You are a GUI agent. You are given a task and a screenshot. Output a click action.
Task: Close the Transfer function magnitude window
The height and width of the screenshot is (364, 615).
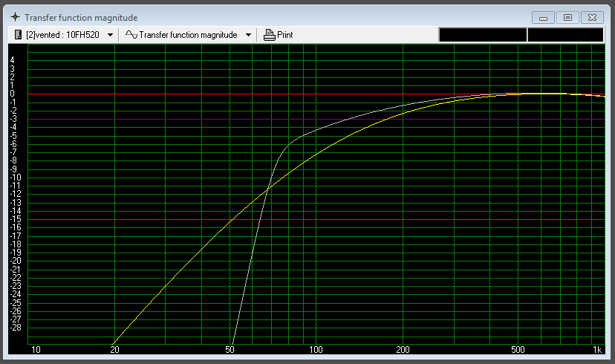(592, 18)
